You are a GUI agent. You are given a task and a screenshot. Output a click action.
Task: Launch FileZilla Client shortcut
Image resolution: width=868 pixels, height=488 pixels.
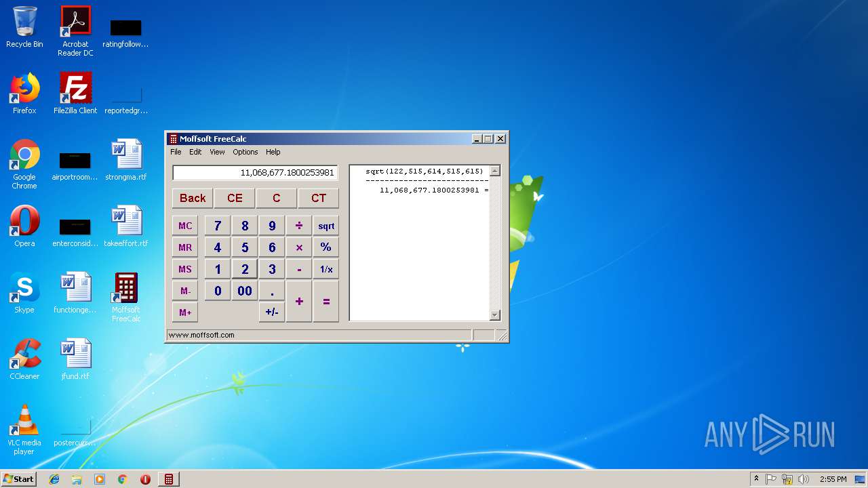(75, 94)
